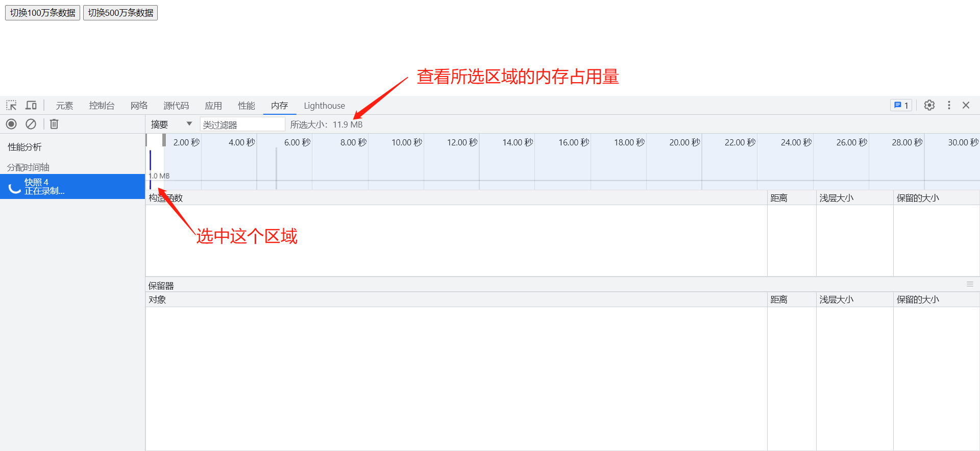Image resolution: width=980 pixels, height=451 pixels.
Task: Click the inspect element selector icon
Action: (11, 106)
